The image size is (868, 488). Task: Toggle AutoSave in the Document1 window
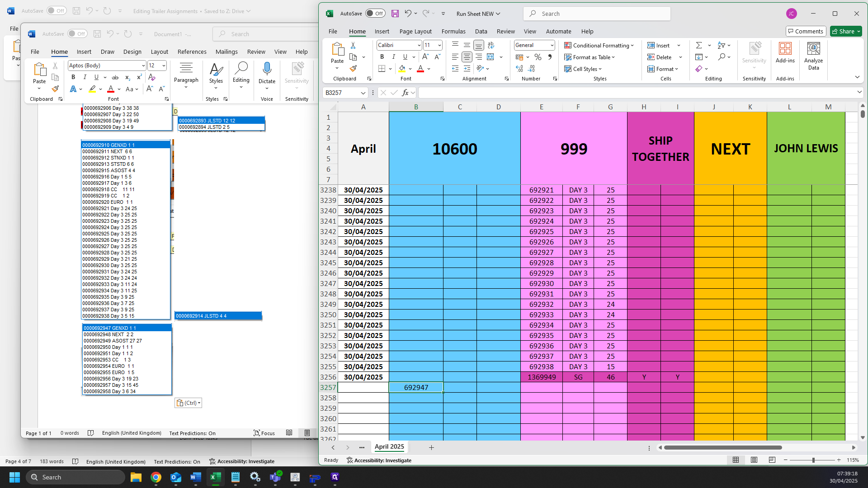coord(77,34)
